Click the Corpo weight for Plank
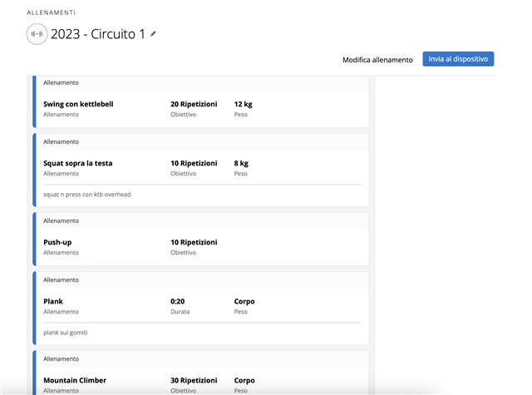Viewport: 532px width, 395px height. point(244,301)
